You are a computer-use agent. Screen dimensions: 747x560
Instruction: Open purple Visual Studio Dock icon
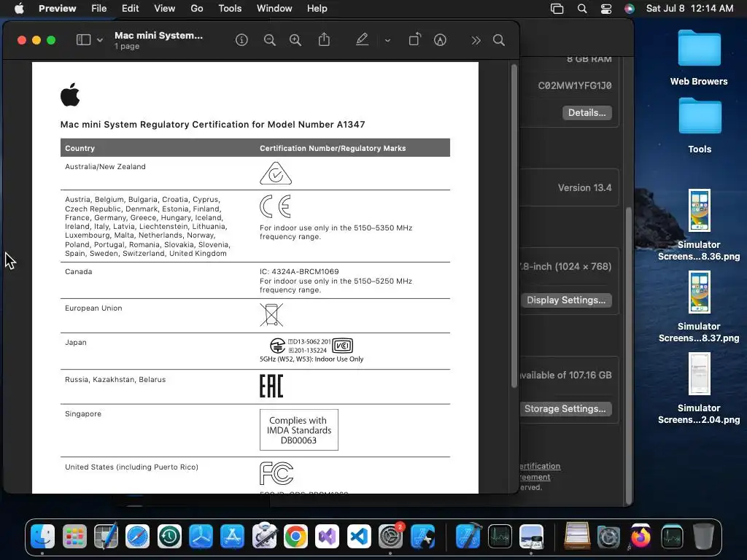(x=328, y=537)
